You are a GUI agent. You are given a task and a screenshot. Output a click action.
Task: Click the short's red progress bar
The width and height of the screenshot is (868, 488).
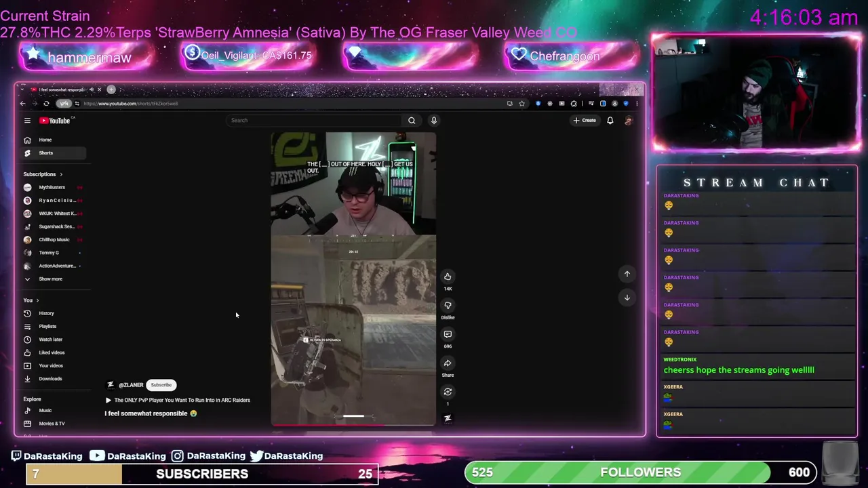click(353, 426)
